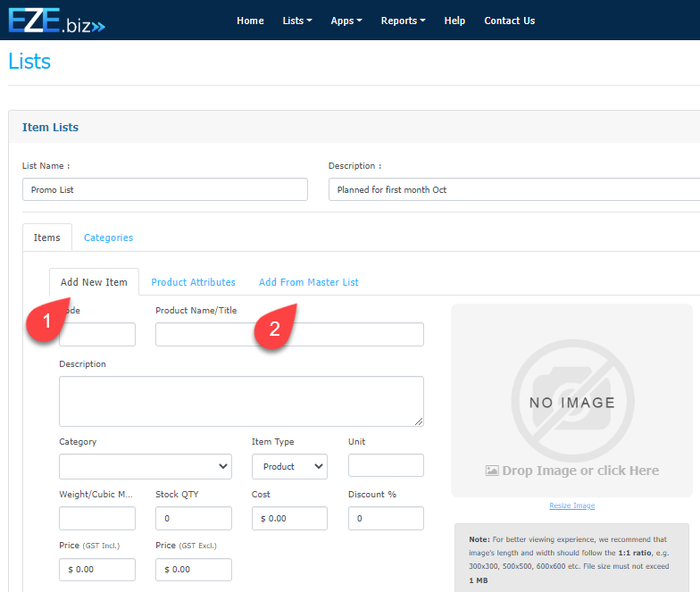Expand the Apps menu

[x=346, y=21]
